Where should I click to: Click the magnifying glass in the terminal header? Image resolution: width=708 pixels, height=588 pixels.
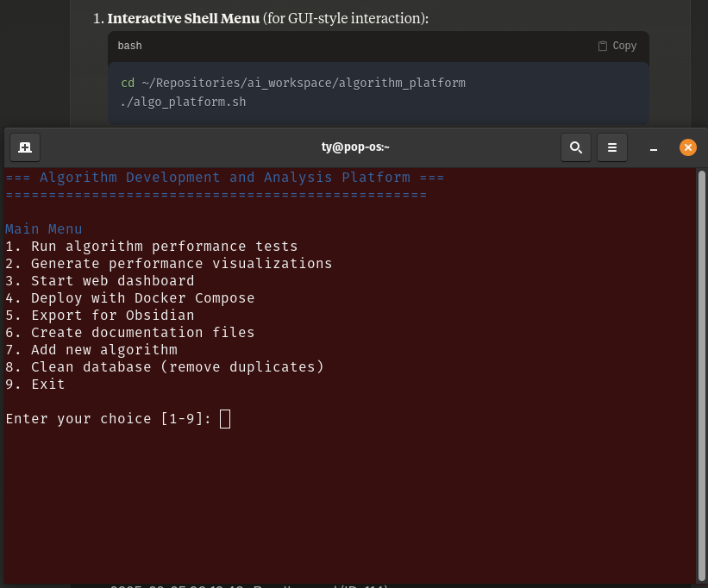point(576,147)
